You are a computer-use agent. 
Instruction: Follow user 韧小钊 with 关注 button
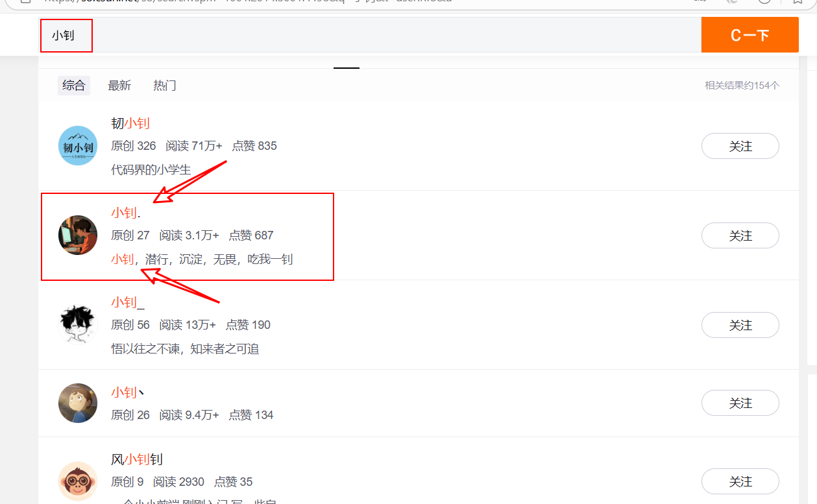[740, 146]
